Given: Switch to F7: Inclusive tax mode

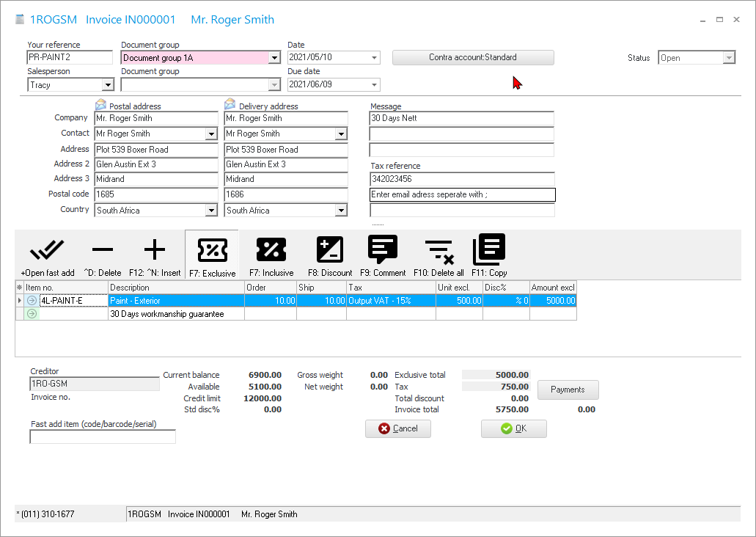Looking at the screenshot, I should pos(271,251).
